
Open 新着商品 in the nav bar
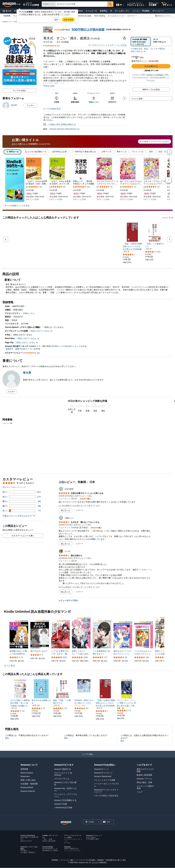pyautogui.click(x=103, y=11)
